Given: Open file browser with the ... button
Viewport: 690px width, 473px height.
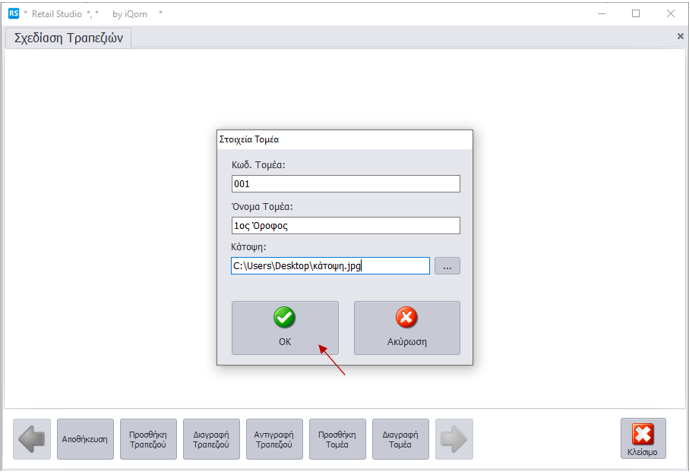Looking at the screenshot, I should [447, 266].
